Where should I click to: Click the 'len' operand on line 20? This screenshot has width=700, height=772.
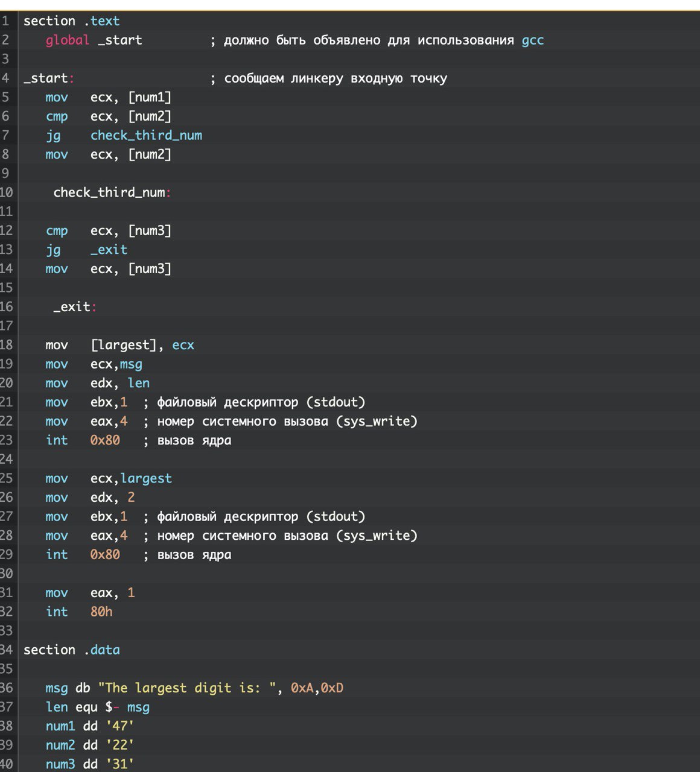tap(139, 383)
